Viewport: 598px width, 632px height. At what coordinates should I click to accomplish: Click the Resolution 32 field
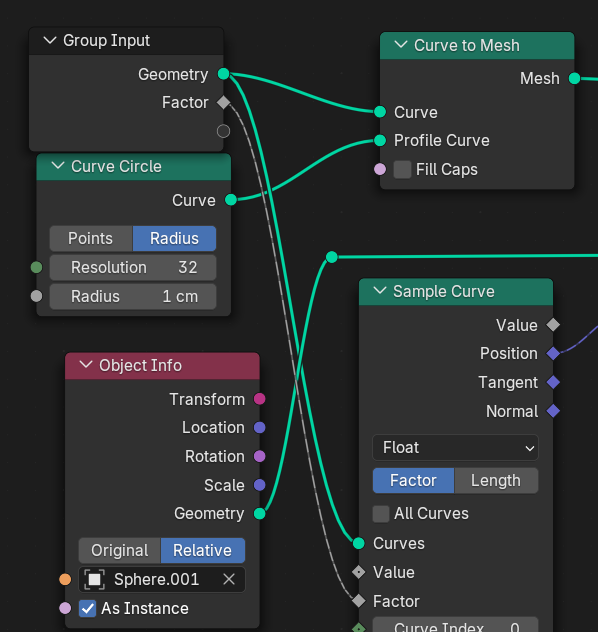[x=133, y=267]
